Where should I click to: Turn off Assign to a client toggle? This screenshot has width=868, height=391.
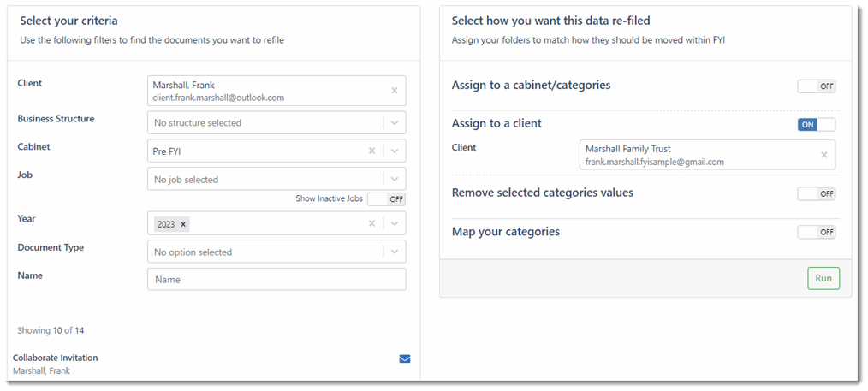(x=817, y=124)
